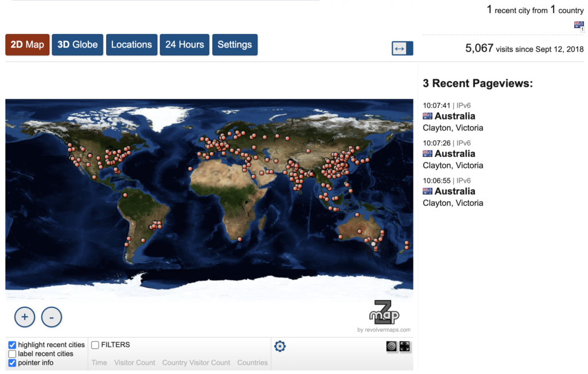Switch to the 3D Globe tab
588x374 pixels.
(x=78, y=45)
